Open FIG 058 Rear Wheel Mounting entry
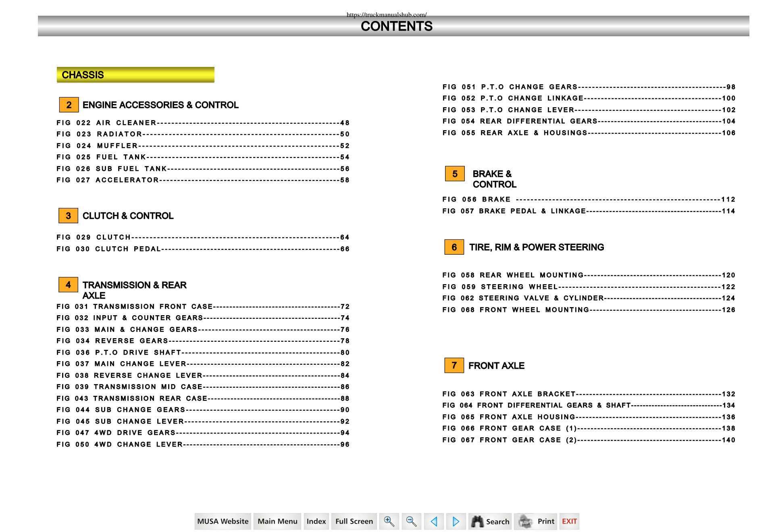The image size is (774, 532). [589, 275]
